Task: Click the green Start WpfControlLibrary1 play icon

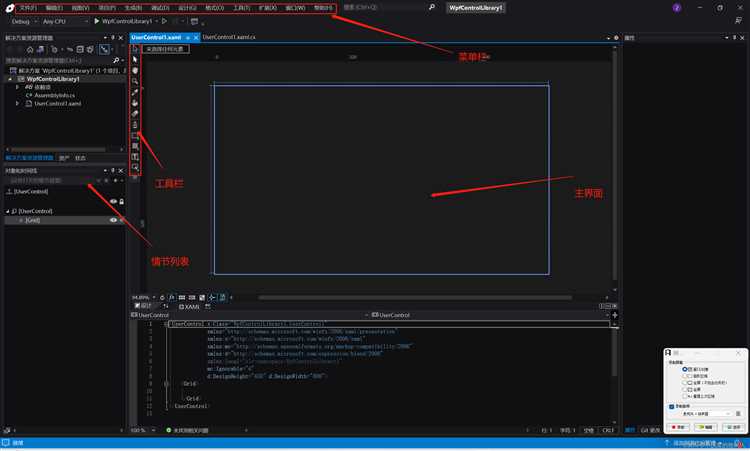Action: point(97,21)
